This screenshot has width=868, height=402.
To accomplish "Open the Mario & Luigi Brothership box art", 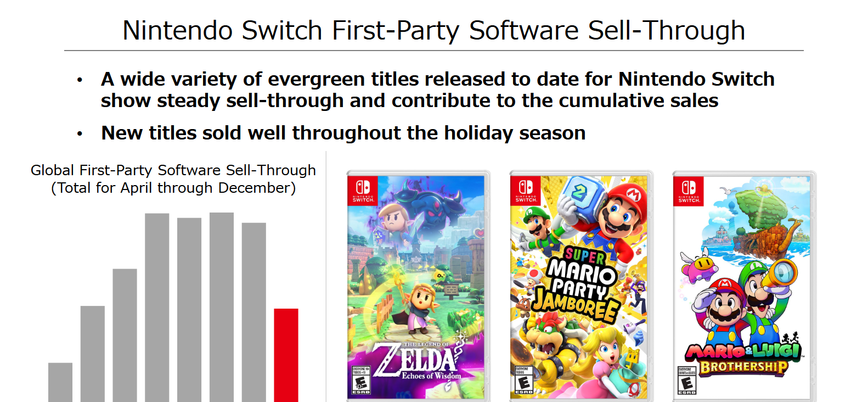I will point(743,286).
